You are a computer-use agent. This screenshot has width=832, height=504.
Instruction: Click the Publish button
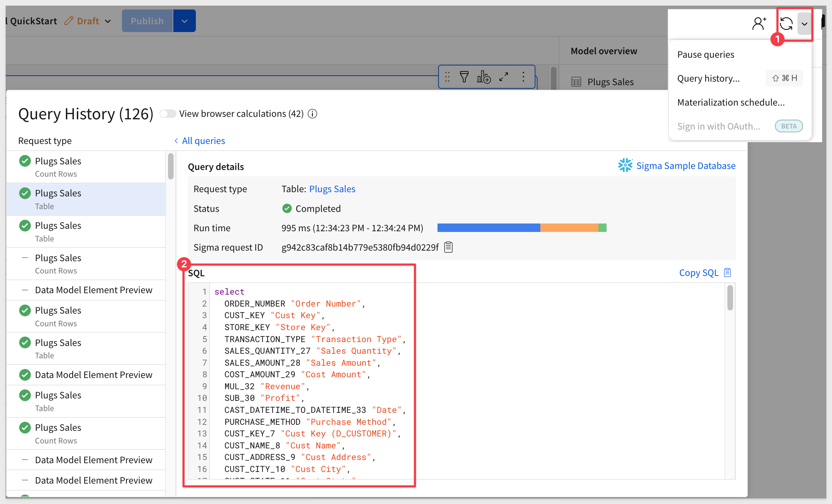point(147,21)
